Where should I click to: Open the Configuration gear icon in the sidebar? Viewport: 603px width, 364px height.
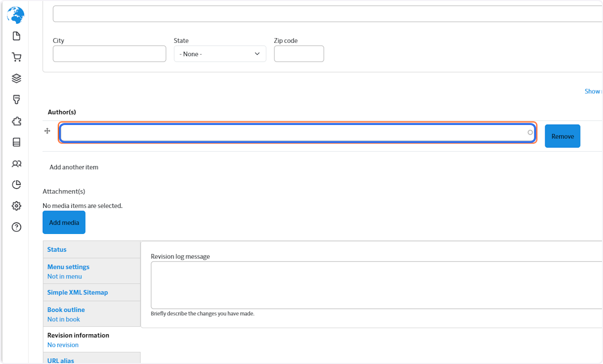click(17, 206)
